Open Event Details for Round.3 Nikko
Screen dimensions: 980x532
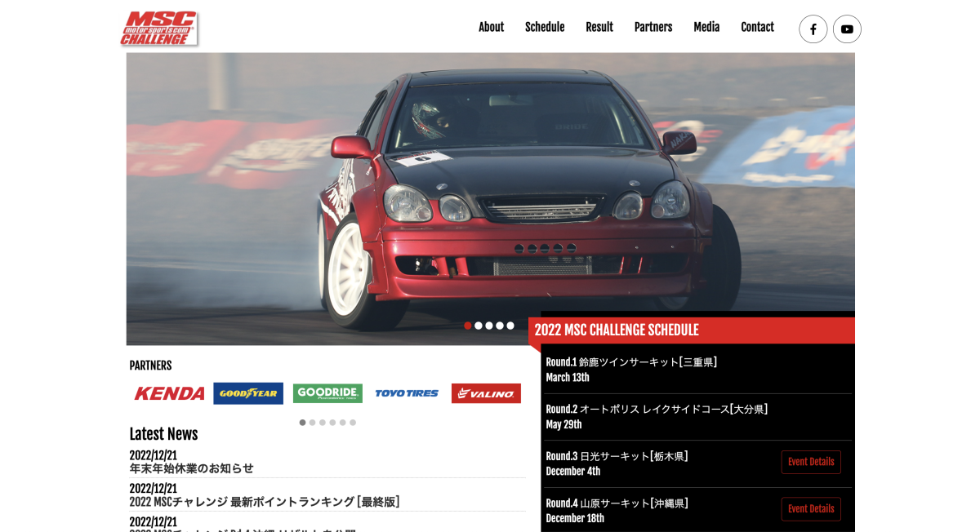(811, 462)
